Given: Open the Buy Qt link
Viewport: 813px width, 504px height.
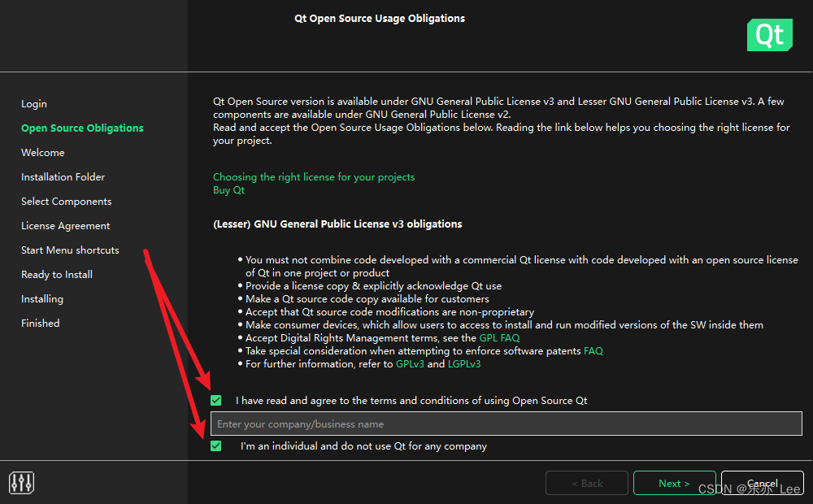Looking at the screenshot, I should pos(228,189).
